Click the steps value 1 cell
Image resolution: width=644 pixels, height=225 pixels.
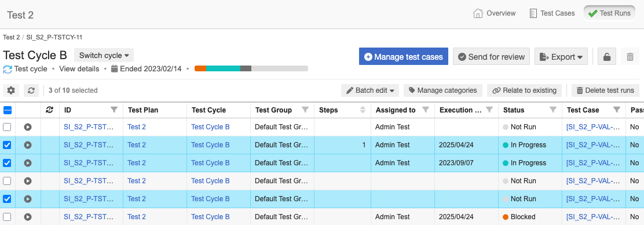342,145
